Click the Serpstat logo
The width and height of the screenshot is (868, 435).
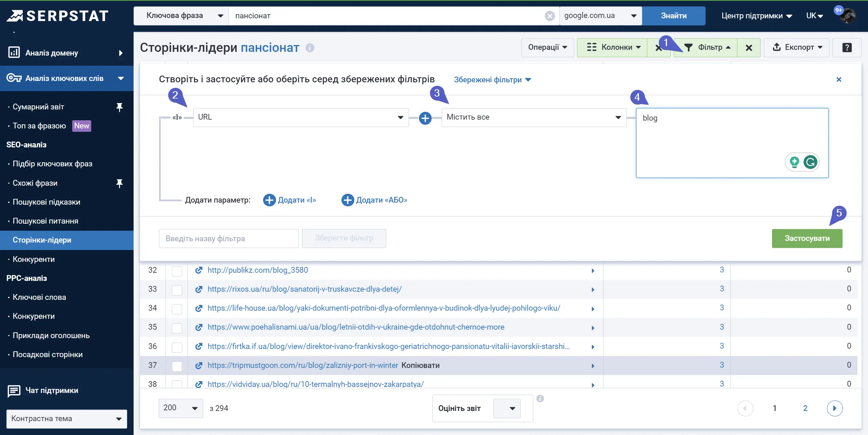pyautogui.click(x=58, y=16)
